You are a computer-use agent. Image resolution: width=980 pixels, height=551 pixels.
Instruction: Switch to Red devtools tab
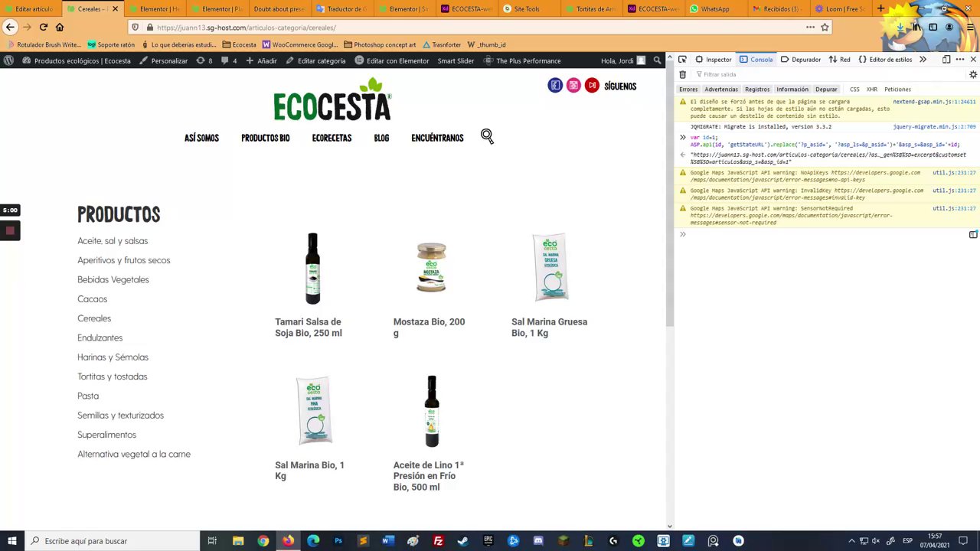839,59
